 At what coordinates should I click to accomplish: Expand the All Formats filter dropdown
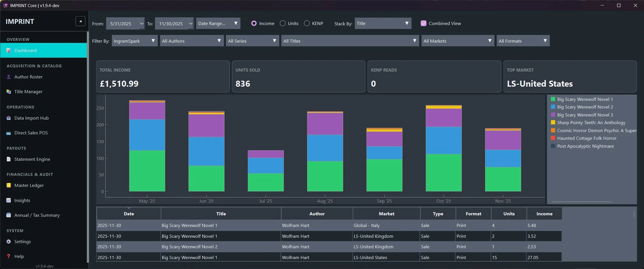pyautogui.click(x=523, y=41)
